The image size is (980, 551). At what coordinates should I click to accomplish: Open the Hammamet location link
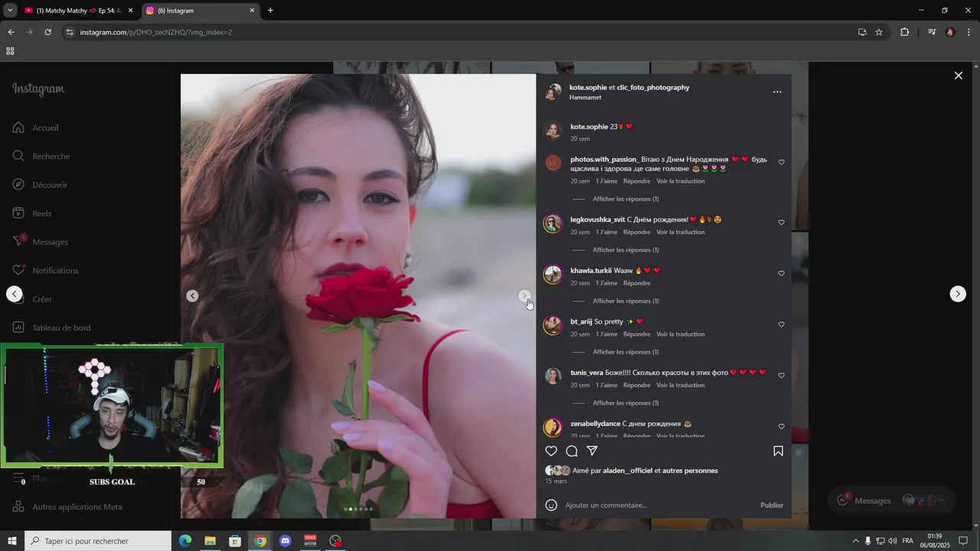(585, 97)
